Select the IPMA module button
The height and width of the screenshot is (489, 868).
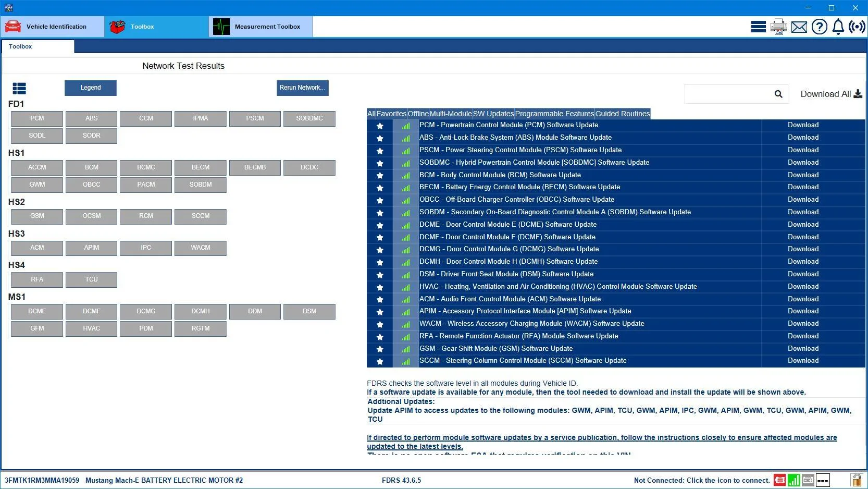tap(201, 119)
